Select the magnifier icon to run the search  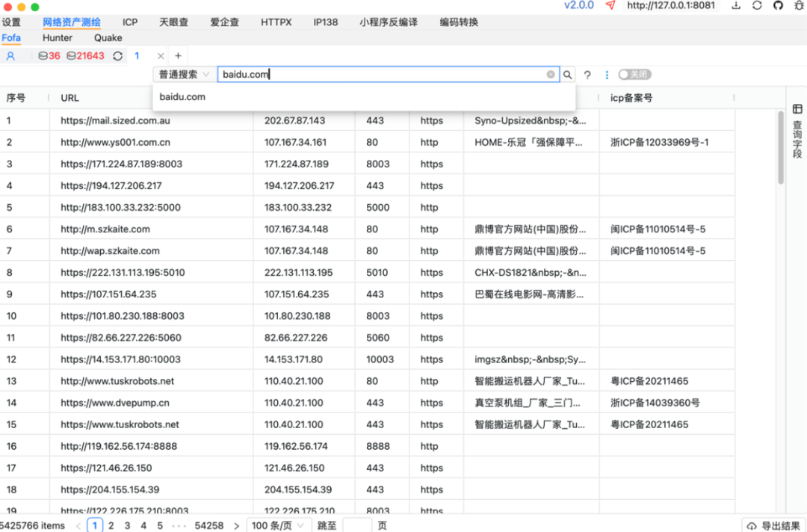[x=567, y=75]
